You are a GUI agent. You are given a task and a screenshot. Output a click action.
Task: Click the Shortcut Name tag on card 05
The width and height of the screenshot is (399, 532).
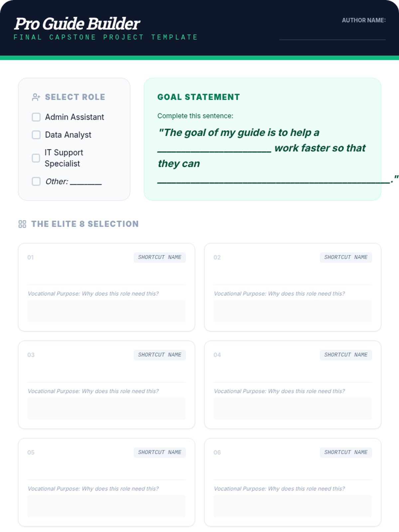(x=160, y=452)
